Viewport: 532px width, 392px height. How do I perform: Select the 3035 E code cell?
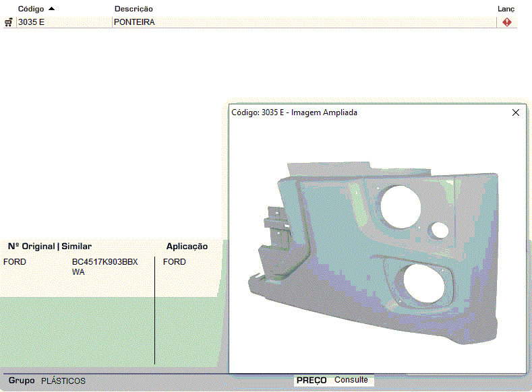[x=32, y=22]
